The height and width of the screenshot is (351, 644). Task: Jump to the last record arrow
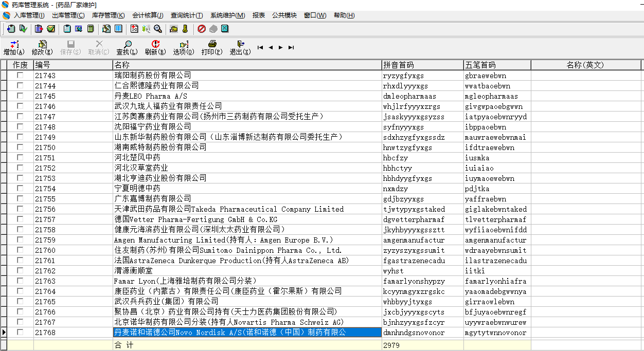click(291, 47)
